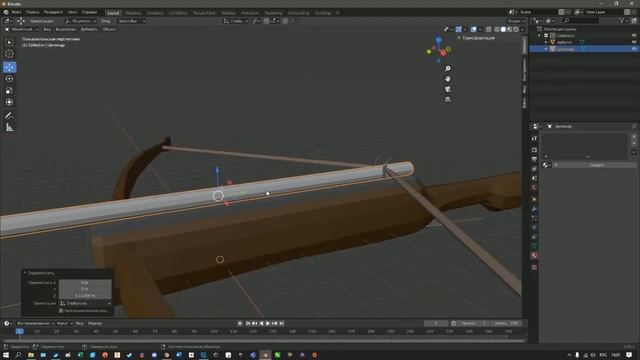Image resolution: width=640 pixels, height=360 pixels.
Task: Open the Options dropdown in viewport header
Action: pos(516,21)
